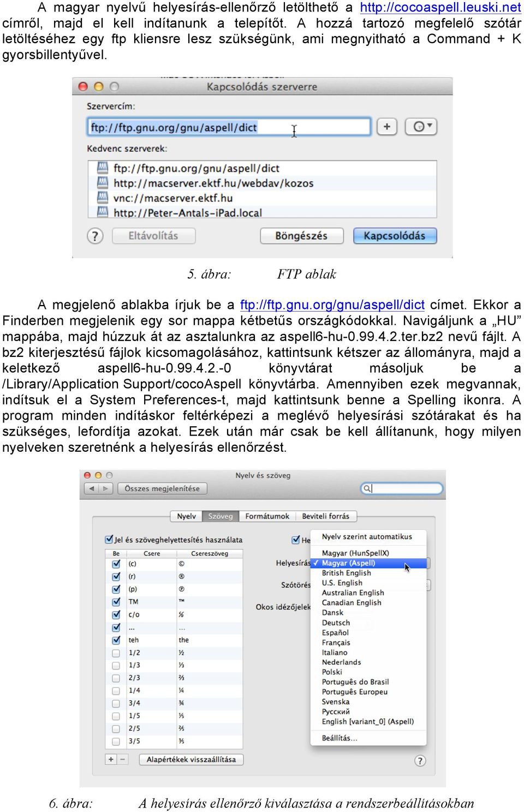Go back in Nyelv és szöveg window
The image size is (524, 812).
point(91,488)
